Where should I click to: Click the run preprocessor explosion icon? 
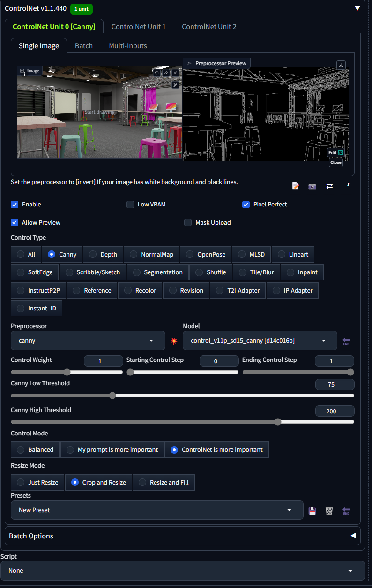coord(174,341)
